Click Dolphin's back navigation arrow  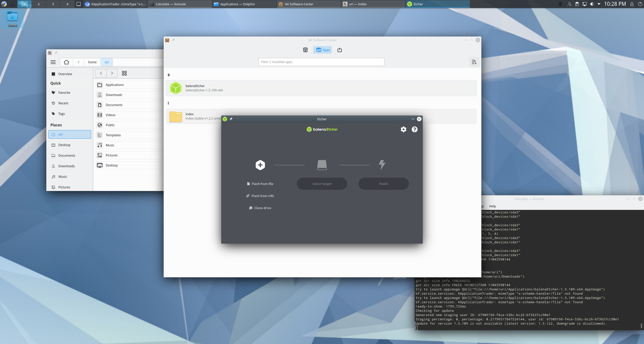[101, 73]
